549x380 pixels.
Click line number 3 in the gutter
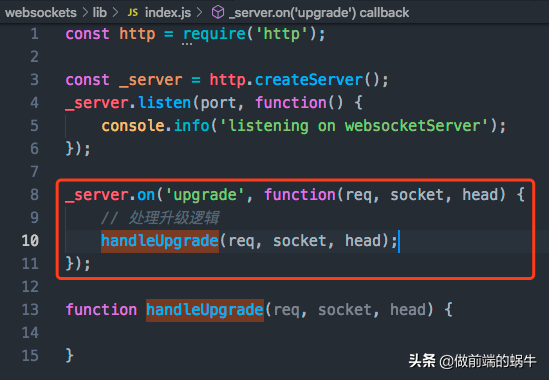34,80
